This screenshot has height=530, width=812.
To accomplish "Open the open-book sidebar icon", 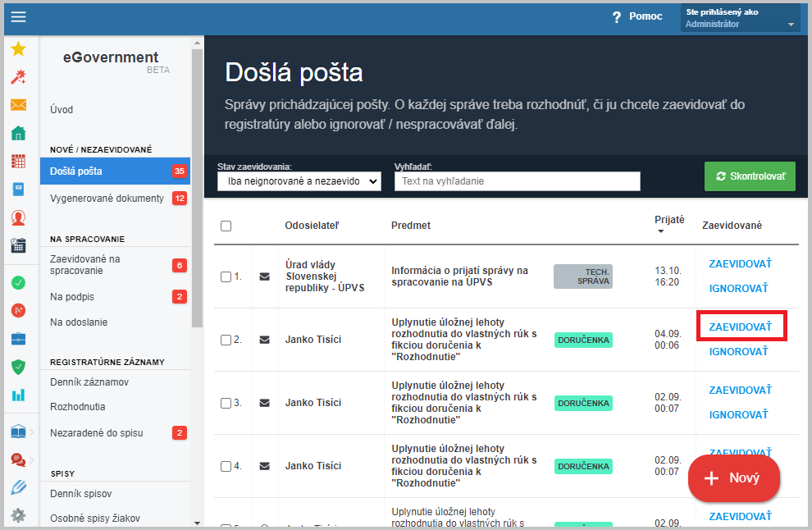I will 18,431.
